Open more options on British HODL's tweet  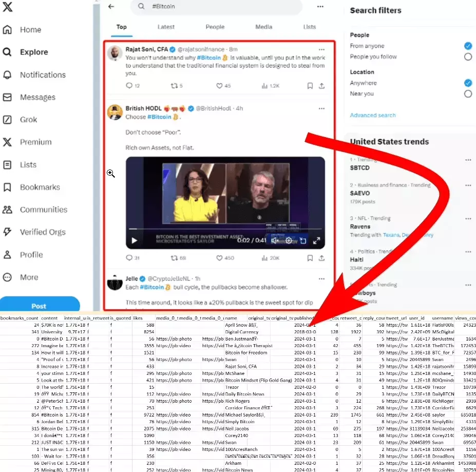[322, 108]
